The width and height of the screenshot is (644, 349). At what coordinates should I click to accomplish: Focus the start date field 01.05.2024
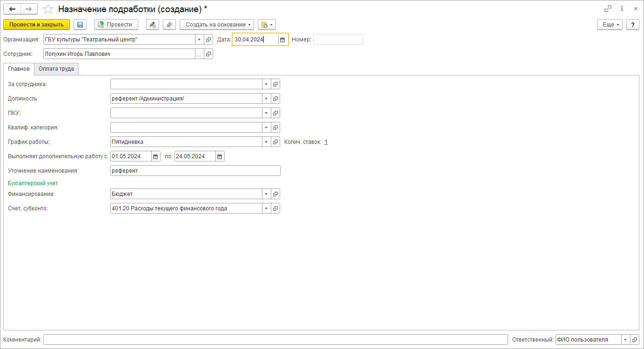click(131, 156)
